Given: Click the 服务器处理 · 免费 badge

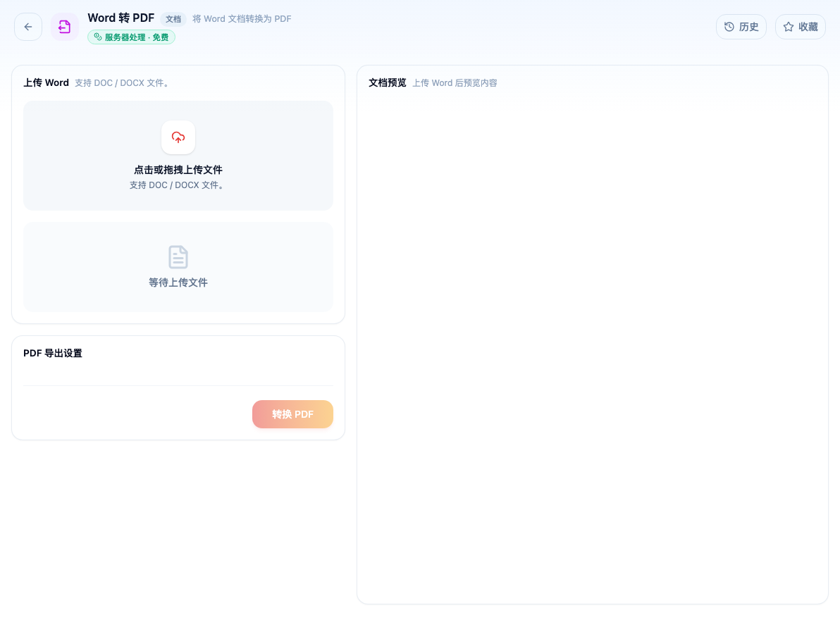Looking at the screenshot, I should (131, 37).
